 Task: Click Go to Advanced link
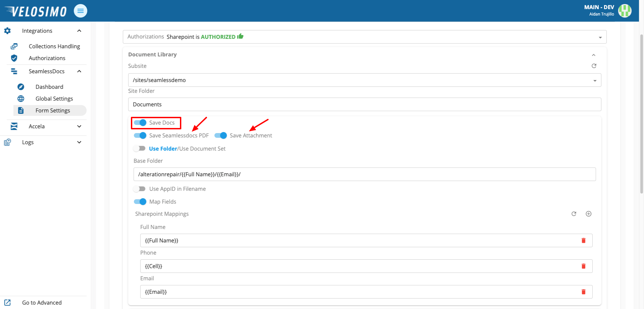click(42, 303)
